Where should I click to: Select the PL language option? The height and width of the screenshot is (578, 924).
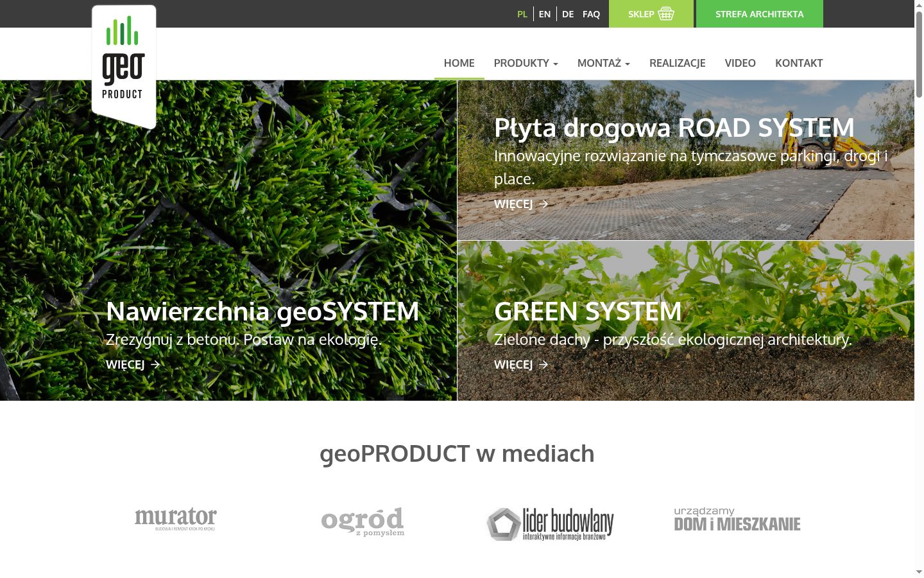point(522,14)
